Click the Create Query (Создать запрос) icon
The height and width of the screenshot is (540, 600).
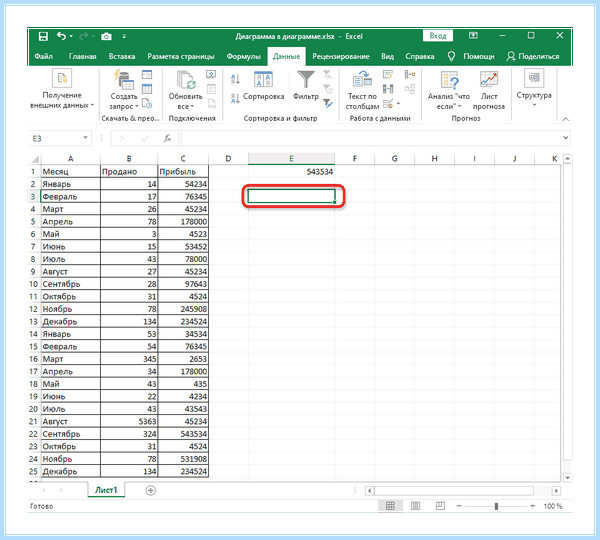(123, 79)
